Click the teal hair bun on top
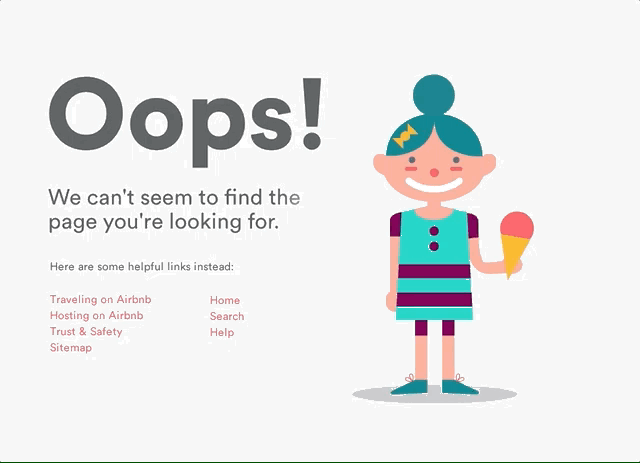The height and width of the screenshot is (463, 640). pyautogui.click(x=433, y=94)
